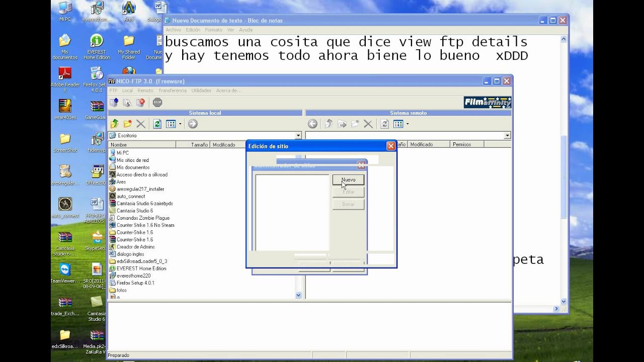Expand the Escritorio local path dropdown

[298, 135]
